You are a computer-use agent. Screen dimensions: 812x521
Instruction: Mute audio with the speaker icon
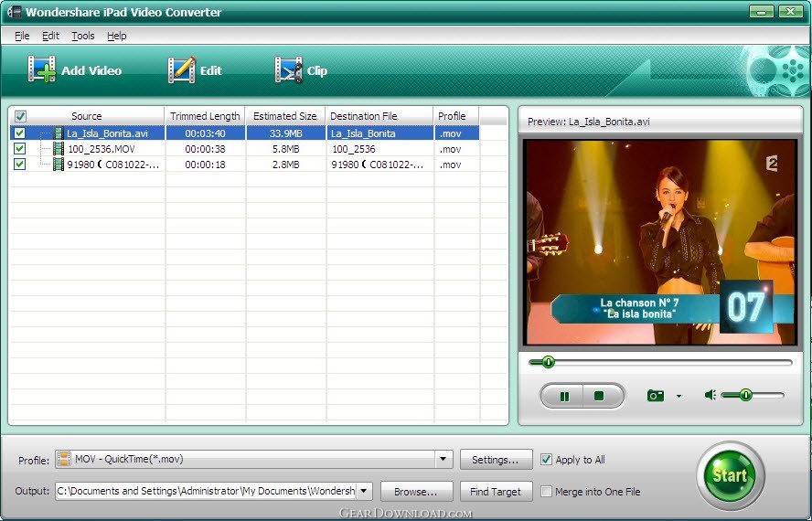point(710,395)
